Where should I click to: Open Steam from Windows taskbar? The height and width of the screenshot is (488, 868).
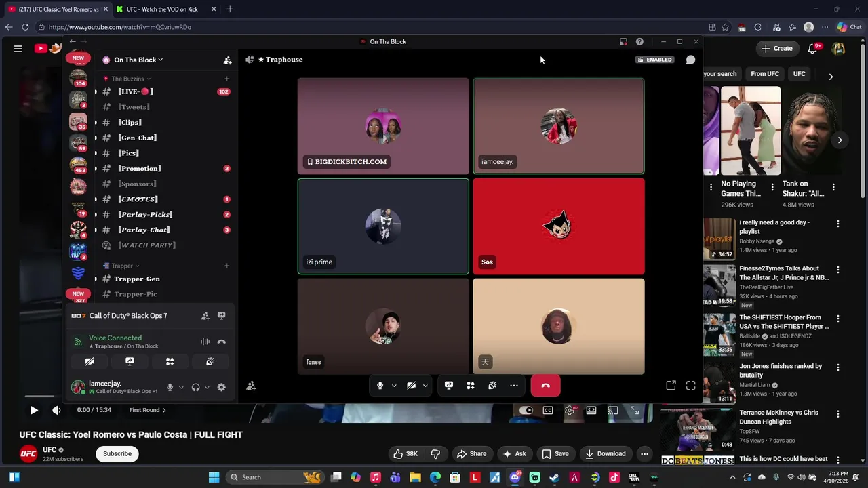click(x=554, y=477)
